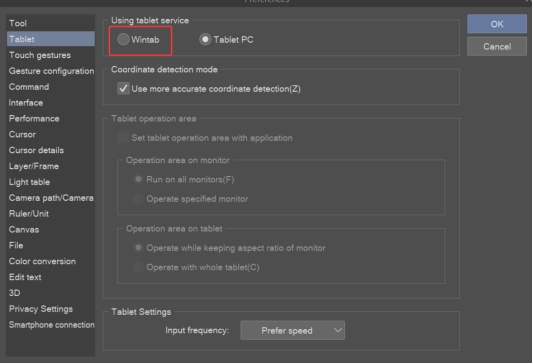Open the Command preferences category
This screenshot has width=533, height=364.
[x=51, y=87]
